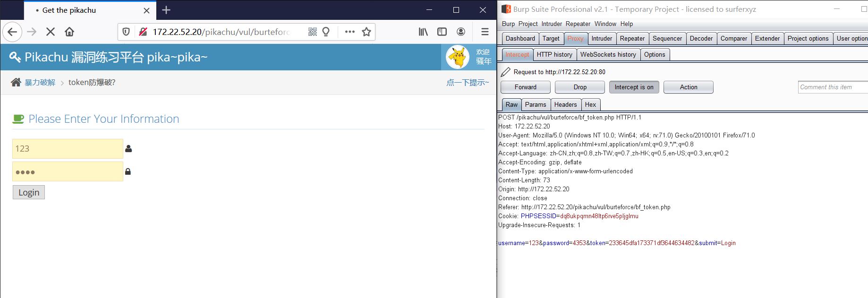868x298 pixels.
Task: Toggle the 'Intercept is on' button
Action: coord(634,87)
